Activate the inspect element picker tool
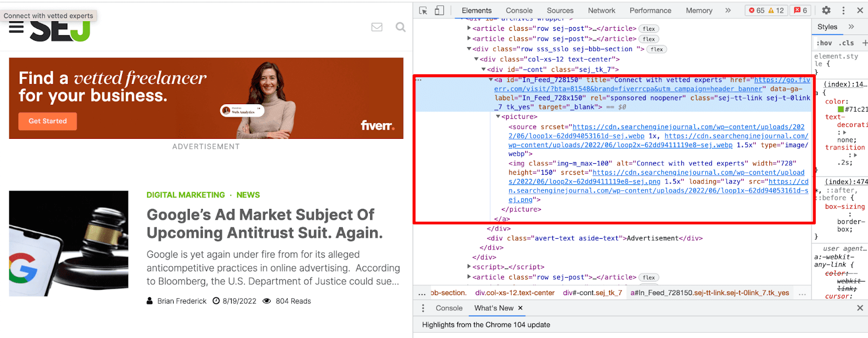This screenshot has height=338, width=868. (424, 10)
